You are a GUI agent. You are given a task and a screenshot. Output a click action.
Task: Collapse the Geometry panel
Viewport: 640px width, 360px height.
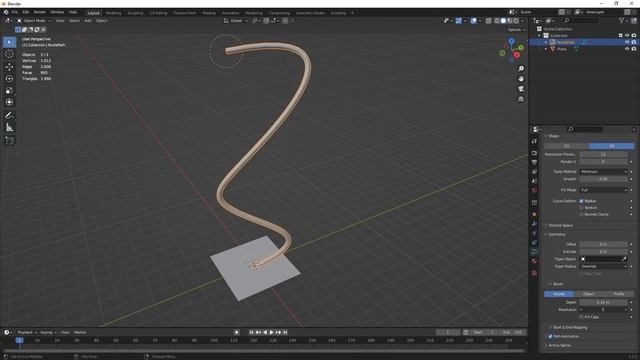coord(557,234)
